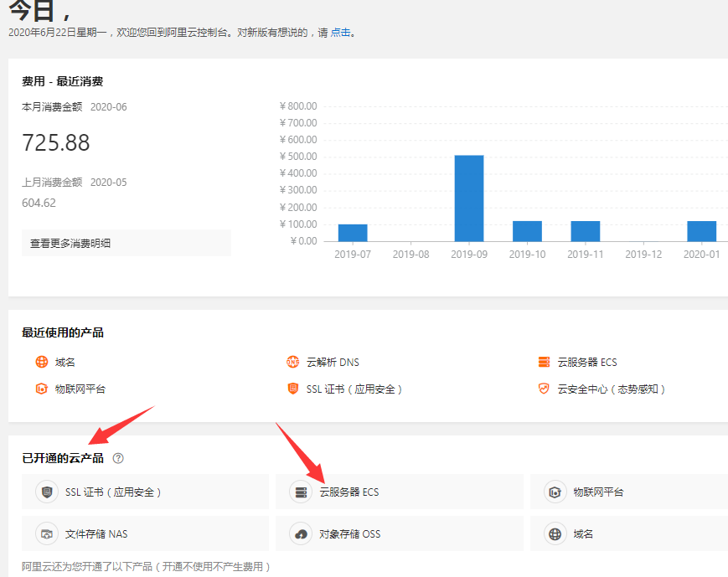Click the 点击 feedback link
This screenshot has width=728, height=577.
tap(340, 33)
